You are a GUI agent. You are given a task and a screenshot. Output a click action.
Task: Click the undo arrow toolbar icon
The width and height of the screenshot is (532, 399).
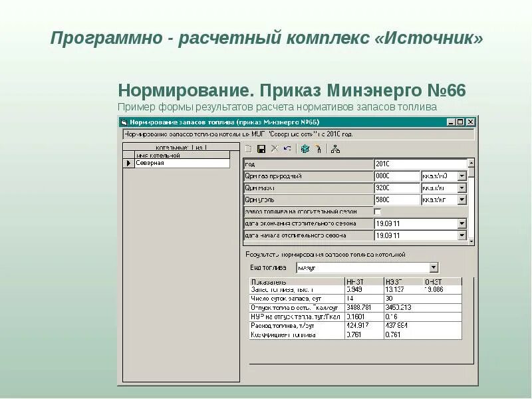(x=287, y=149)
